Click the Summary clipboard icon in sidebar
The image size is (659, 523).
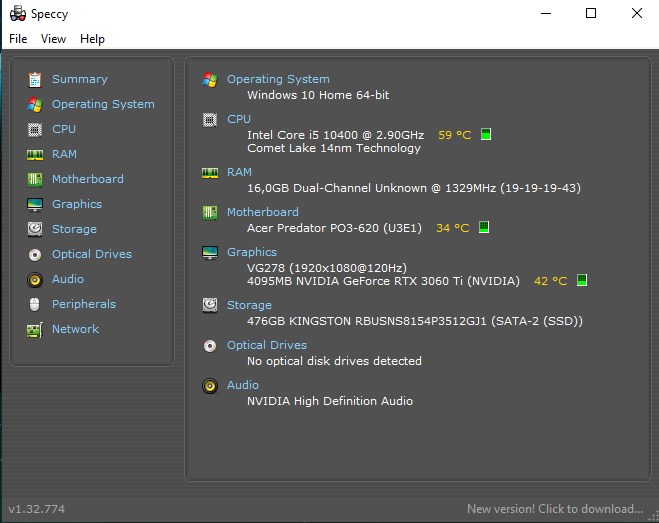[35, 79]
